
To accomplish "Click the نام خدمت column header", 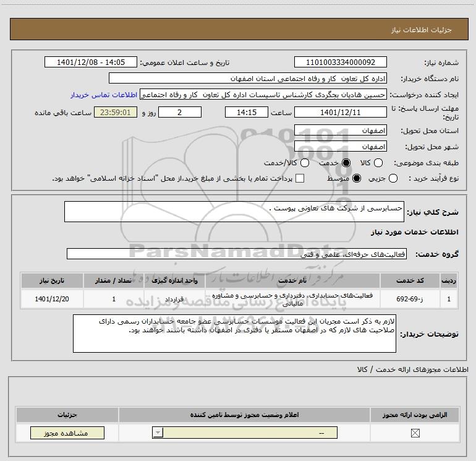I will coord(292,280).
